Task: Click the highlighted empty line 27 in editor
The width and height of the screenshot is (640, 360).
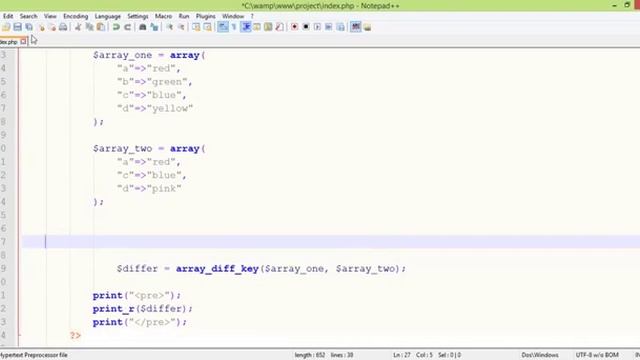Action: tap(331, 242)
